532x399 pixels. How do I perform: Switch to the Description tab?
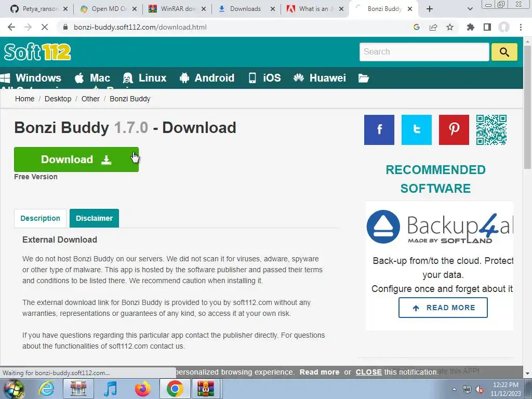41,218
